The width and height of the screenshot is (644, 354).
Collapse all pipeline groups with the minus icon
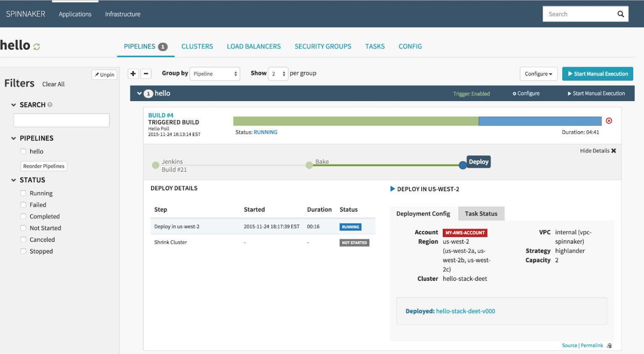(x=146, y=73)
